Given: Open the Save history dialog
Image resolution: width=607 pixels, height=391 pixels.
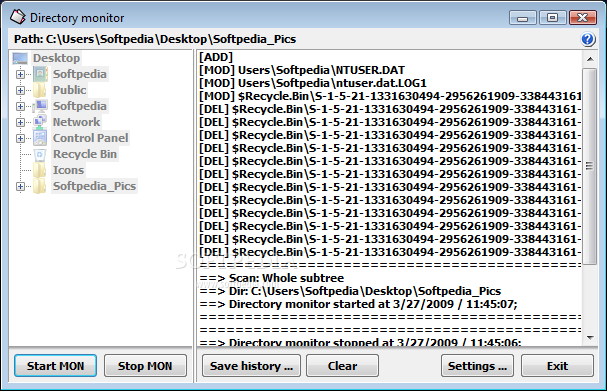Looking at the screenshot, I should [251, 366].
